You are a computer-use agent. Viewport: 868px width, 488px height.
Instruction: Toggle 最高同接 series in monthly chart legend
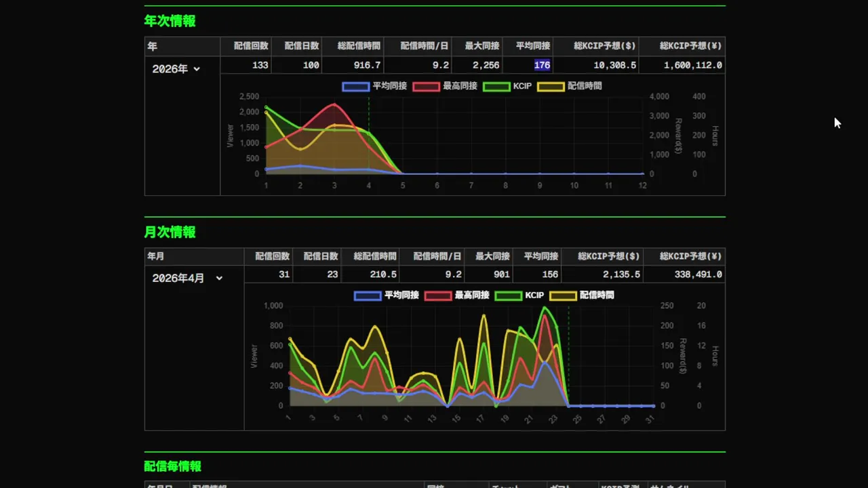tap(457, 296)
